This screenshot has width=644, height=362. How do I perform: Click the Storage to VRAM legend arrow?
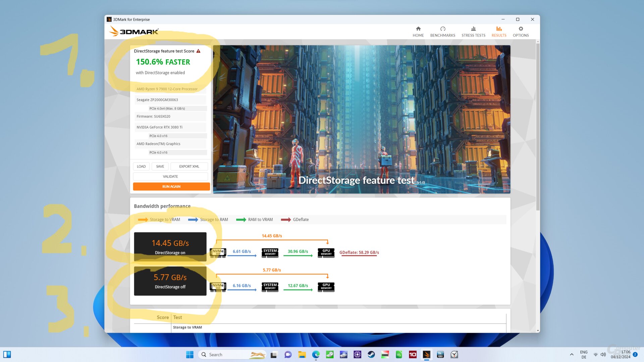point(143,220)
